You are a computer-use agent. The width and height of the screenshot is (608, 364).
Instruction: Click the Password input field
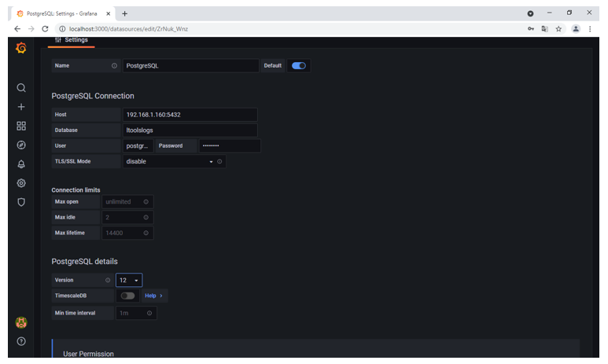click(x=230, y=145)
